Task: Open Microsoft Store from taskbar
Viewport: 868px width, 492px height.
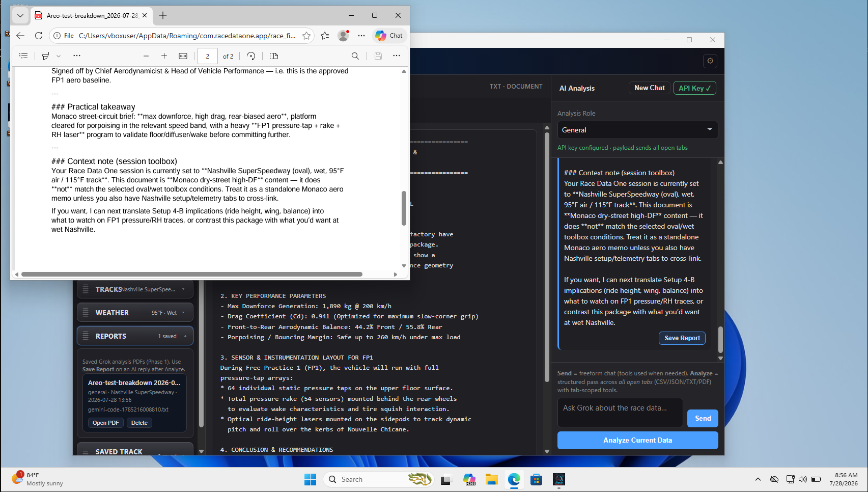Action: tap(536, 479)
